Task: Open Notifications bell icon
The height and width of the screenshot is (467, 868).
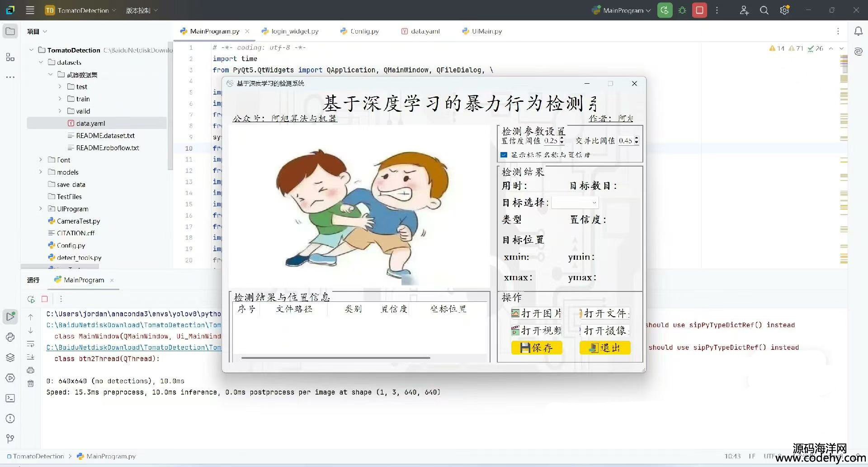Action: (858, 31)
